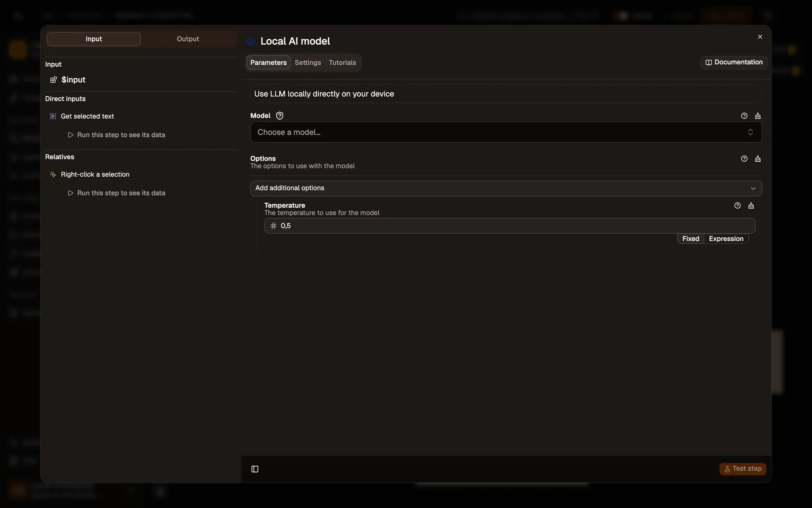Image resolution: width=812 pixels, height=508 pixels.
Task: Open the Tutorials tab
Action: pos(342,63)
